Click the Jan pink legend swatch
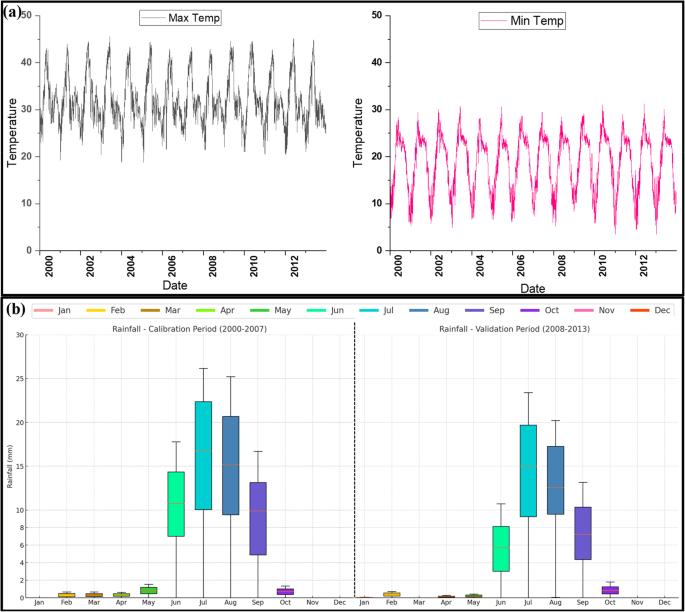 point(43,311)
